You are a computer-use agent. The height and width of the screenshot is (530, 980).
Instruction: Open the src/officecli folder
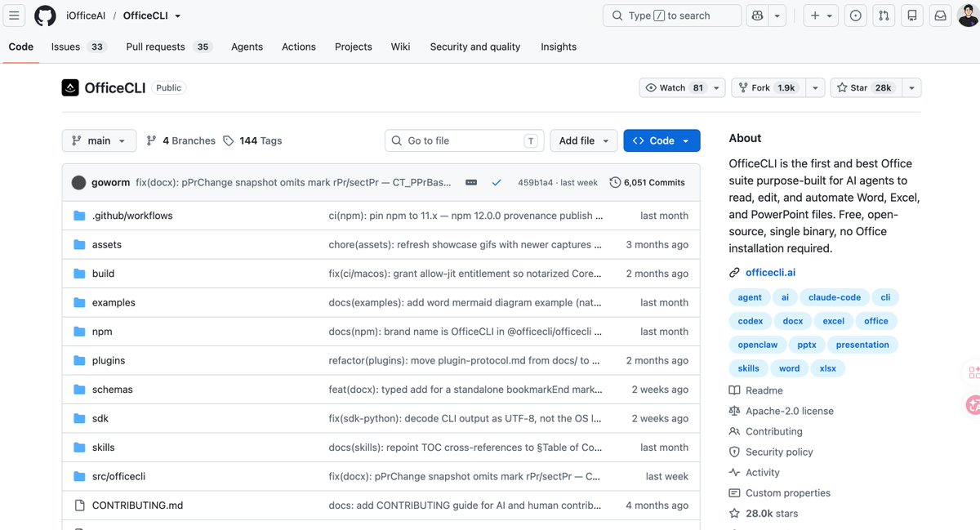118,476
